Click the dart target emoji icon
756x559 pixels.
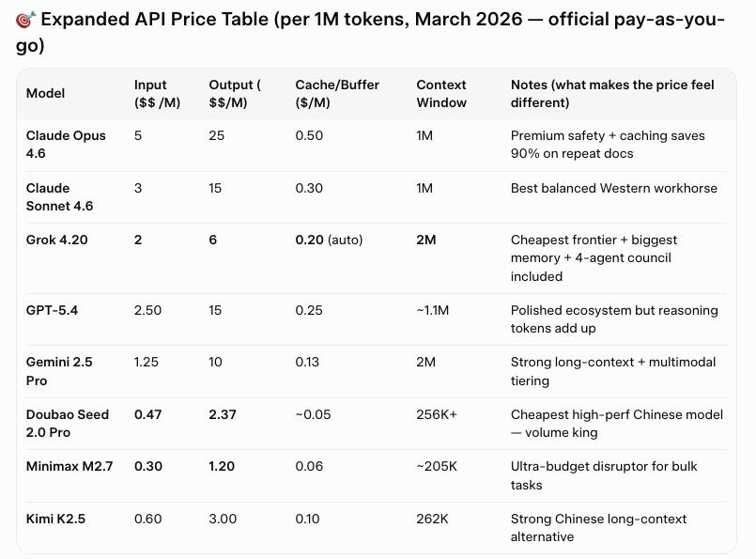(x=25, y=20)
